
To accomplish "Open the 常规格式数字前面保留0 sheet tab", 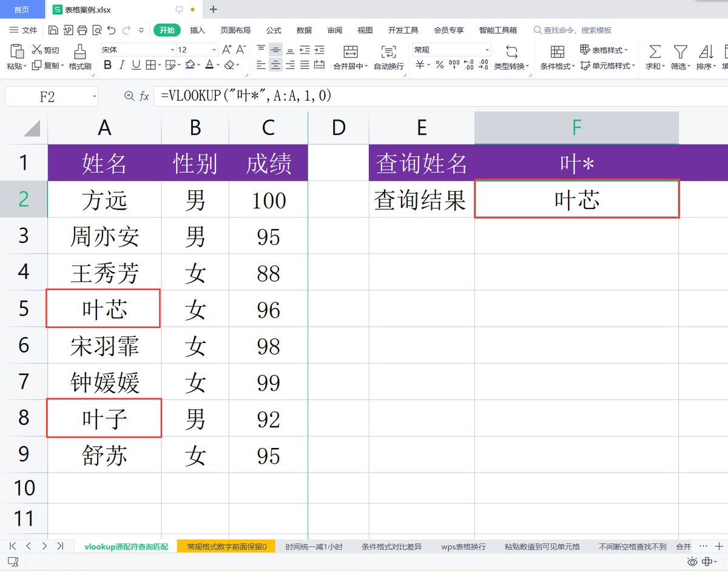I will coord(226,546).
